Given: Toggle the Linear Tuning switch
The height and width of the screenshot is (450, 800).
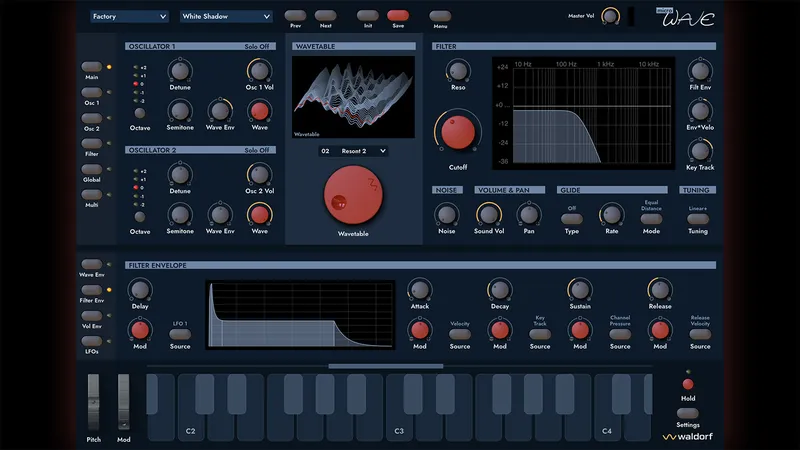Looking at the screenshot, I should click(697, 219).
